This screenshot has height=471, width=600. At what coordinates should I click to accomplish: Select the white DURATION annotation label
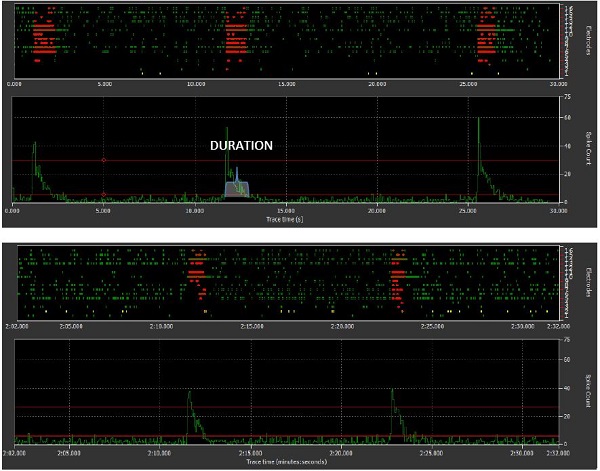(x=241, y=146)
